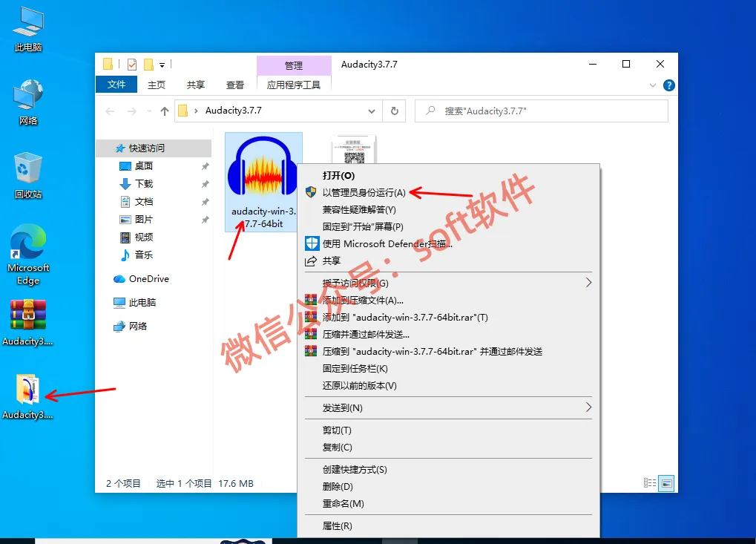Open 属性(R) properties entry
The image size is (756, 544).
coord(448,525)
